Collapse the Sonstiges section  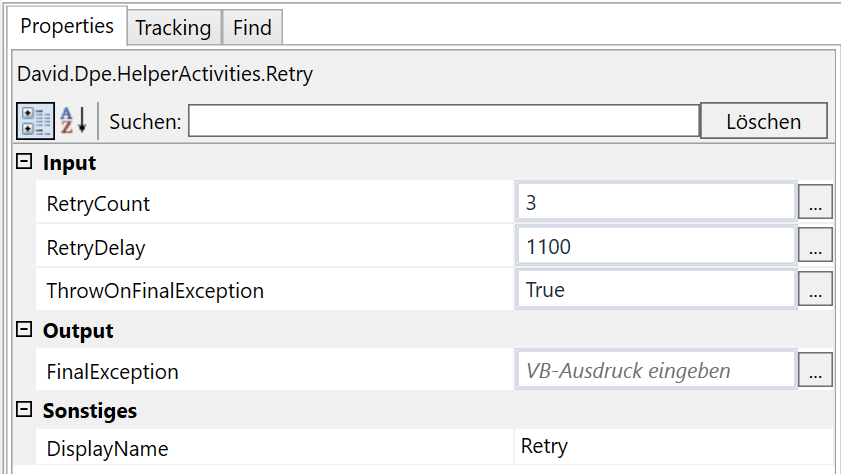point(25,410)
